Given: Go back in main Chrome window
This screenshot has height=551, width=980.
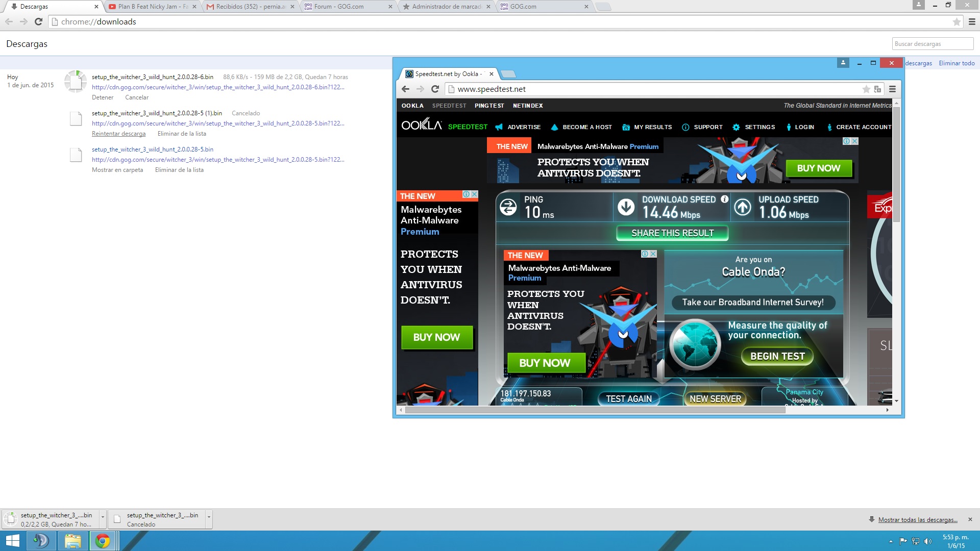Looking at the screenshot, I should (9, 21).
